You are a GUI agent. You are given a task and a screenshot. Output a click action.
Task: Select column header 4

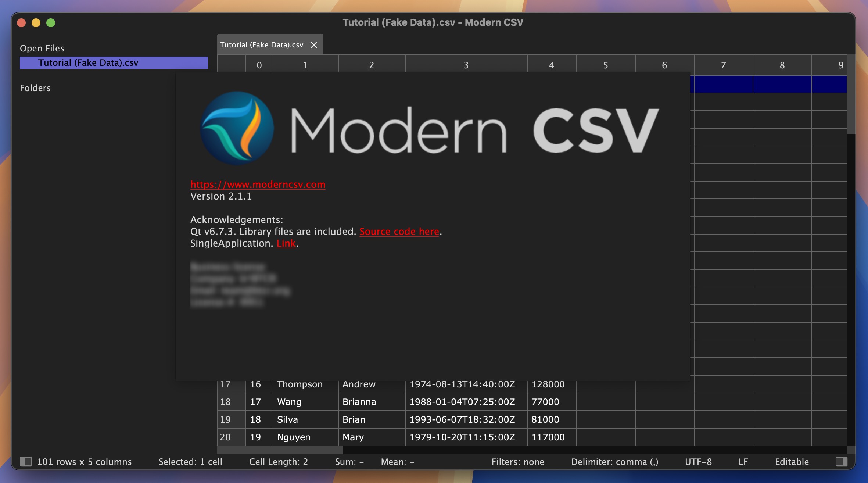coord(552,65)
